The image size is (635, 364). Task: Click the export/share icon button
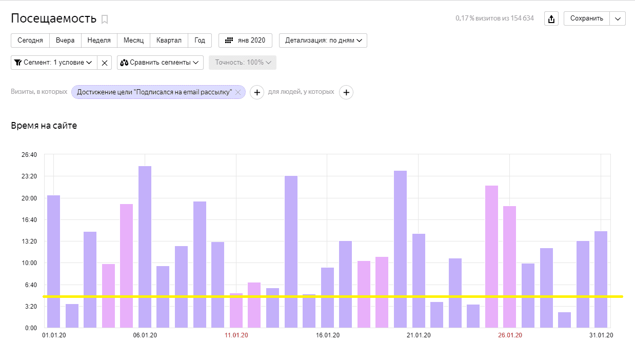[551, 19]
